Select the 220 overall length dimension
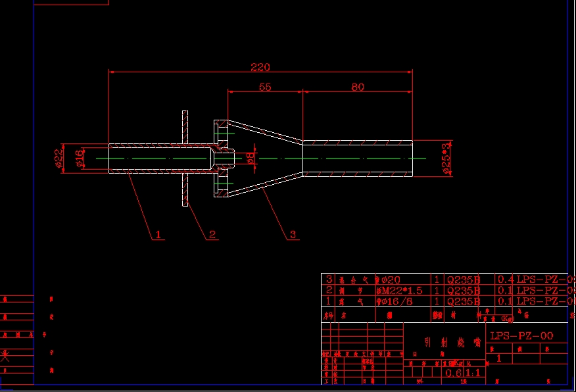The width and height of the screenshot is (576, 392). [x=260, y=66]
